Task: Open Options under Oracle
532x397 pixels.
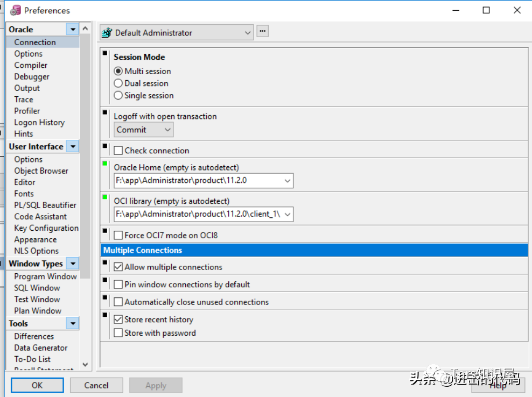Action: click(28, 54)
